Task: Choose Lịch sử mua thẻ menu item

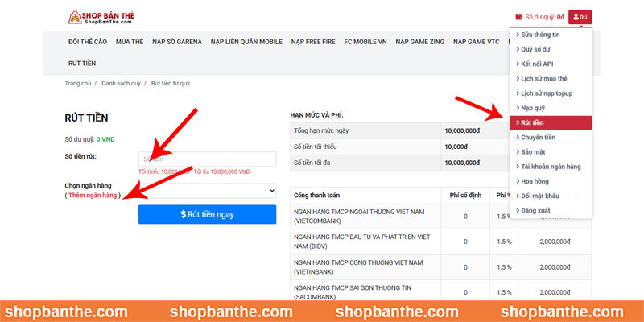Action: (x=551, y=78)
